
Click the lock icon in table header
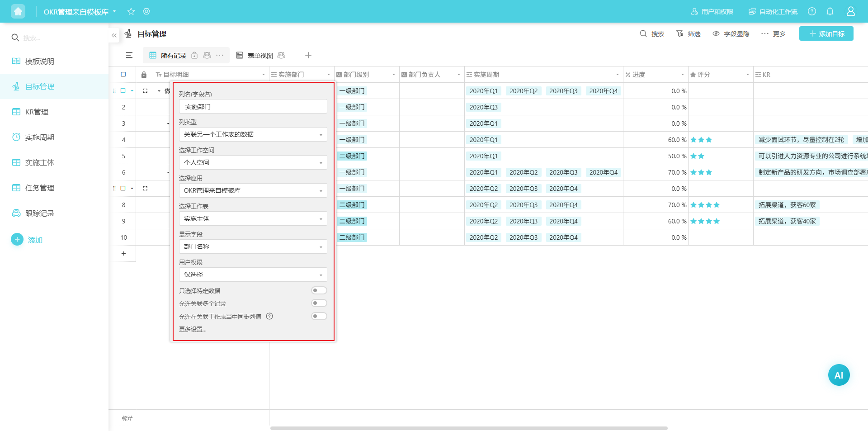point(144,75)
